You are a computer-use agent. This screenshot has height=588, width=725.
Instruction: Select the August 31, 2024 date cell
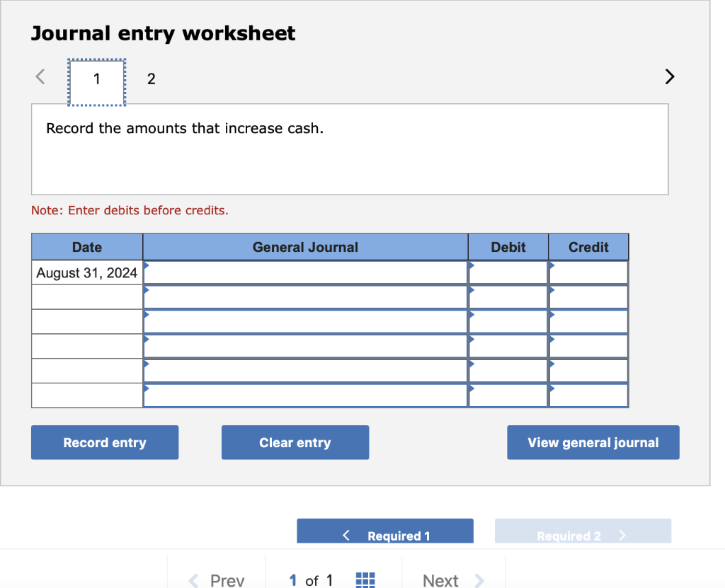coord(86,272)
